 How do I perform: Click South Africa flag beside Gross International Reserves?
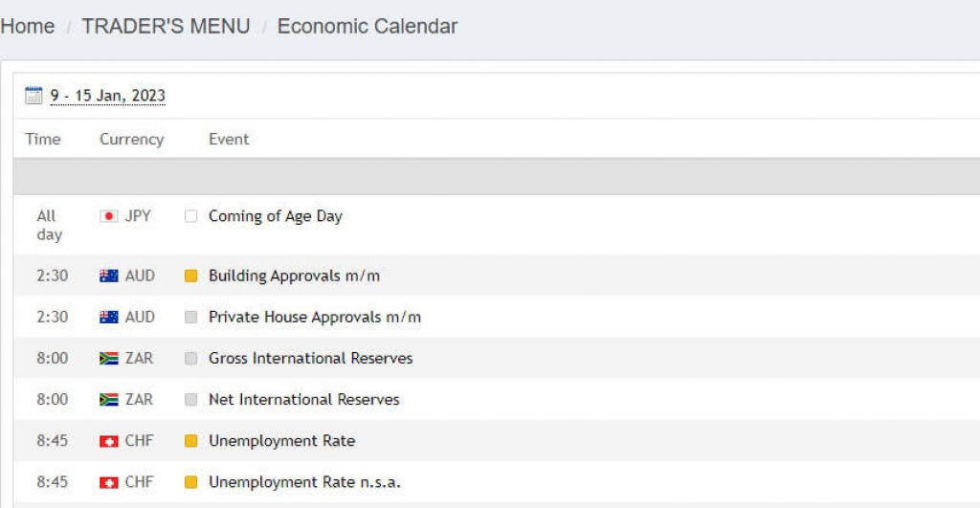point(109,358)
